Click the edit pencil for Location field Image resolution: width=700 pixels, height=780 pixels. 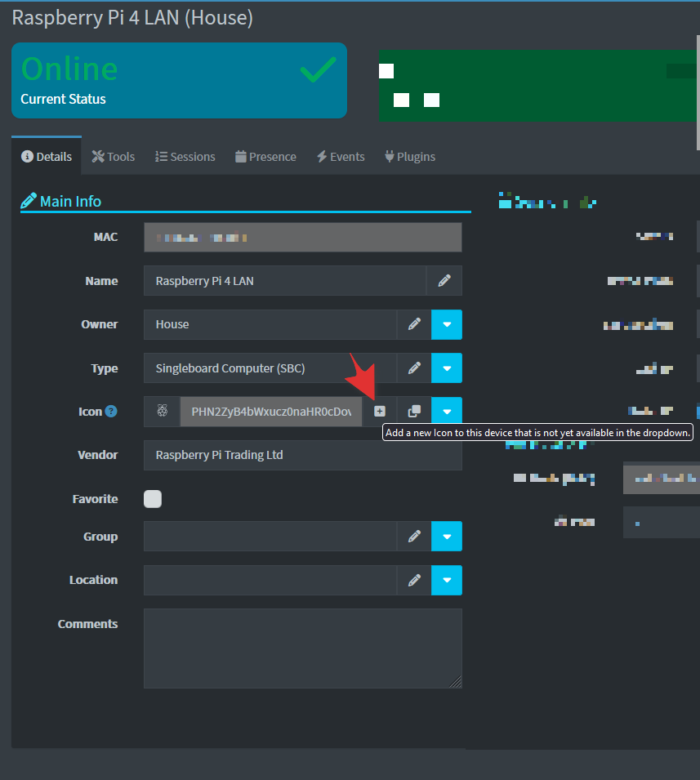tap(414, 580)
